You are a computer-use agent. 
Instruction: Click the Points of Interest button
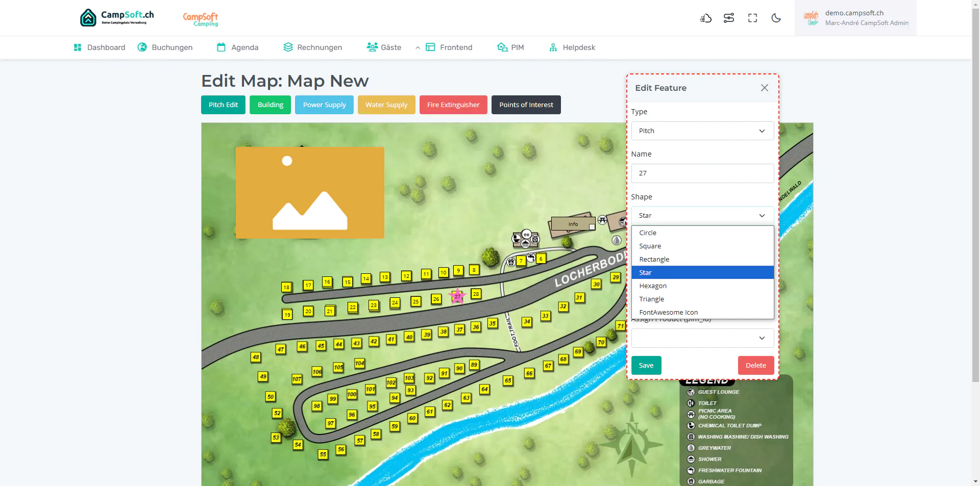[526, 105]
